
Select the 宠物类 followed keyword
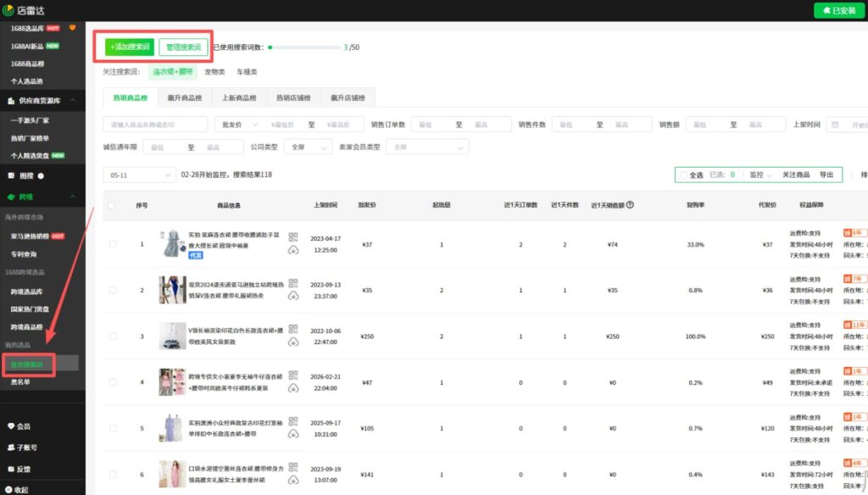point(214,72)
